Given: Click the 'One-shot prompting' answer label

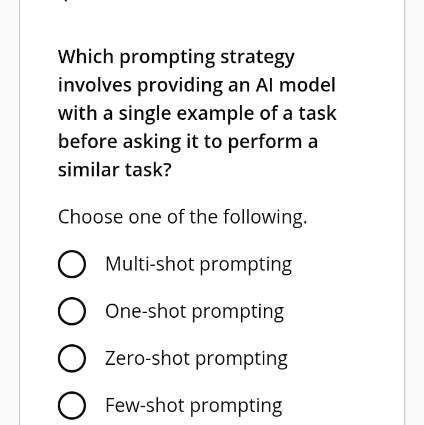Looking at the screenshot, I should point(194,312).
